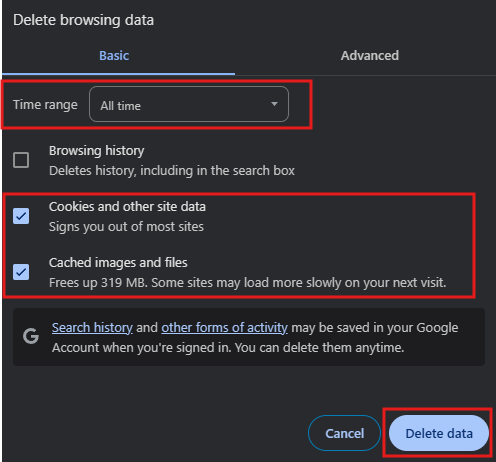Click the Browsing history label text
The width and height of the screenshot is (496, 462).
tap(97, 151)
